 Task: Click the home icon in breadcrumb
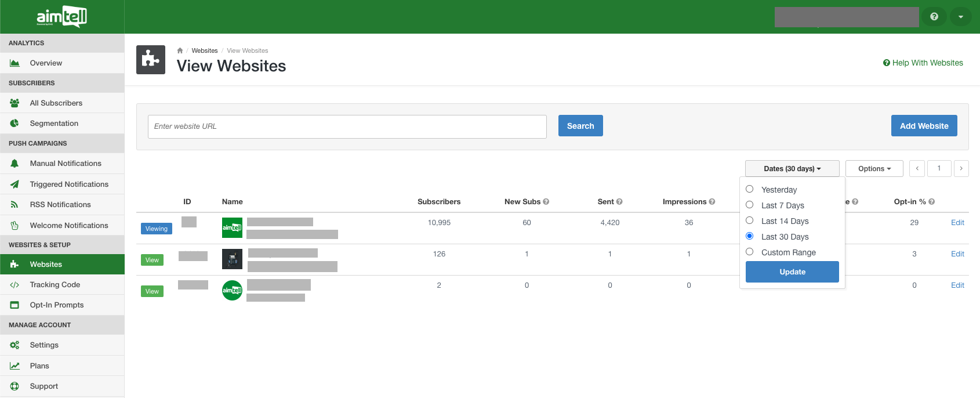(180, 50)
